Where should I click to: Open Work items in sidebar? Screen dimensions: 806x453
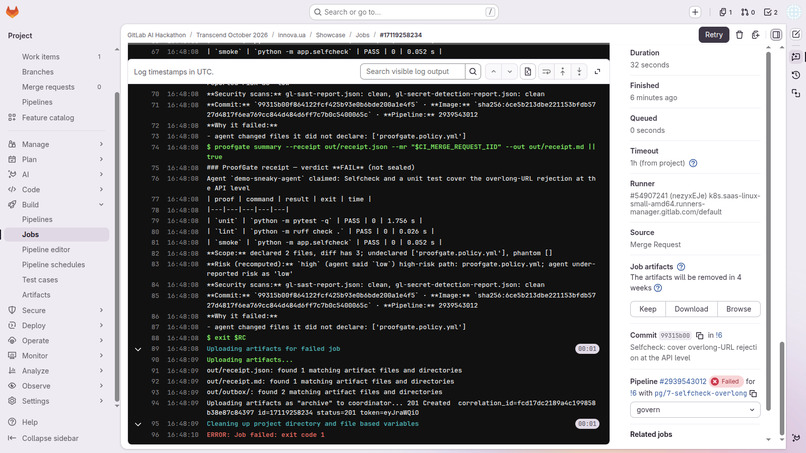[57, 57]
